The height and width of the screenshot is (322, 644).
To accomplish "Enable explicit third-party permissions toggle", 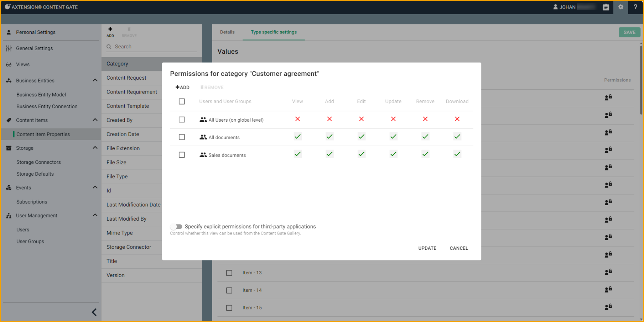I will tap(176, 227).
